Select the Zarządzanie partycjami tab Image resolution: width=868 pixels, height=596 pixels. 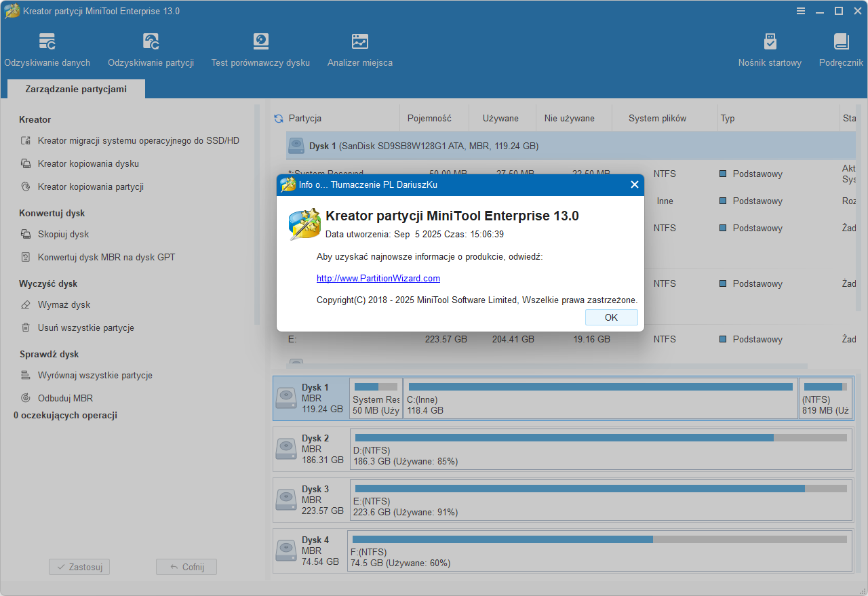coord(76,89)
